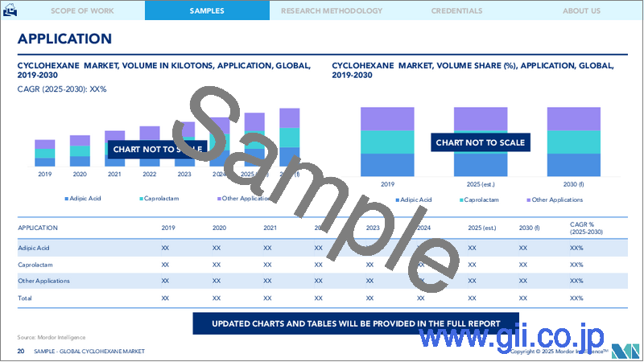The image size is (644, 362).
Task: Switch to the Samples tab
Action: point(207,10)
